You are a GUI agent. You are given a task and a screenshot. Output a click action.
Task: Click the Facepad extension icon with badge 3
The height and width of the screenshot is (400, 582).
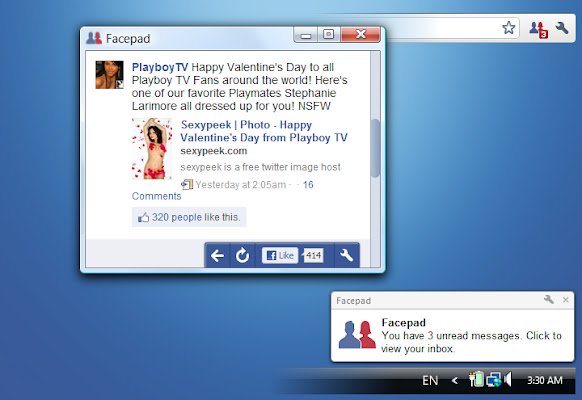click(539, 29)
